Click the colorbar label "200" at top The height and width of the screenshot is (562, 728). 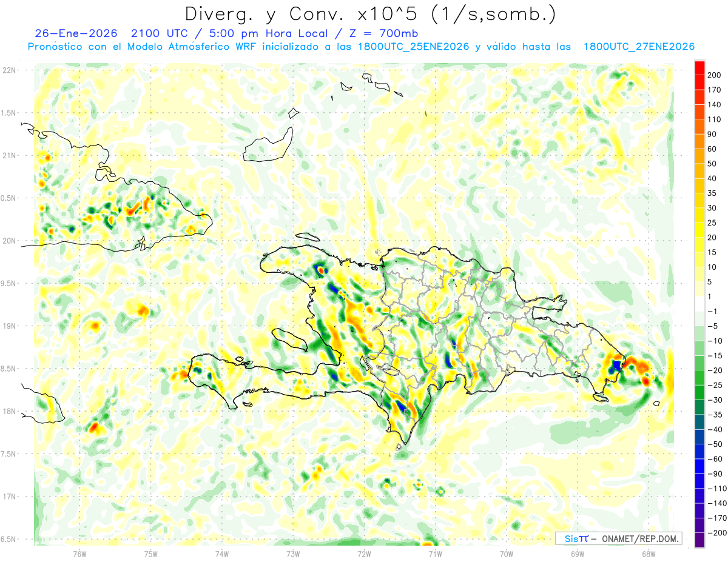(x=715, y=75)
